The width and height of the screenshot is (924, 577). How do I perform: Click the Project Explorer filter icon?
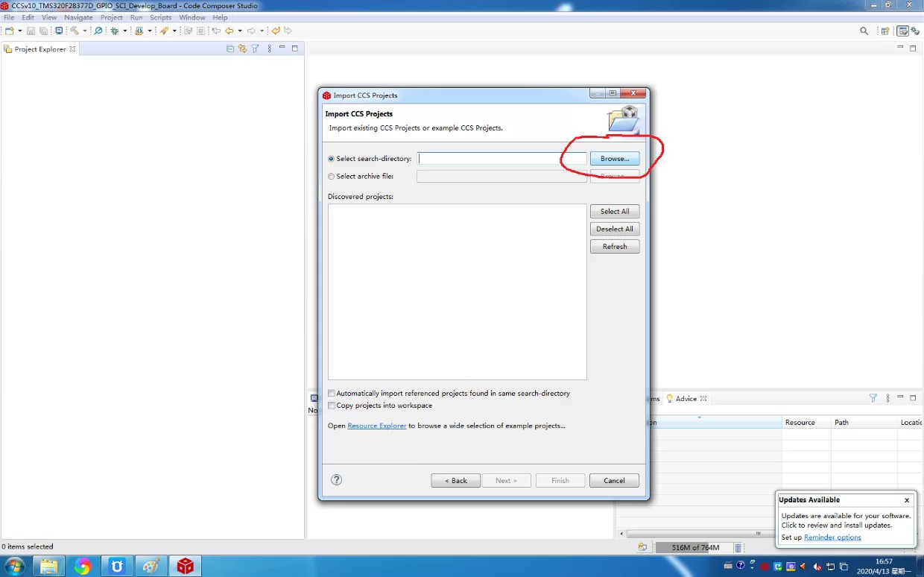click(x=255, y=48)
